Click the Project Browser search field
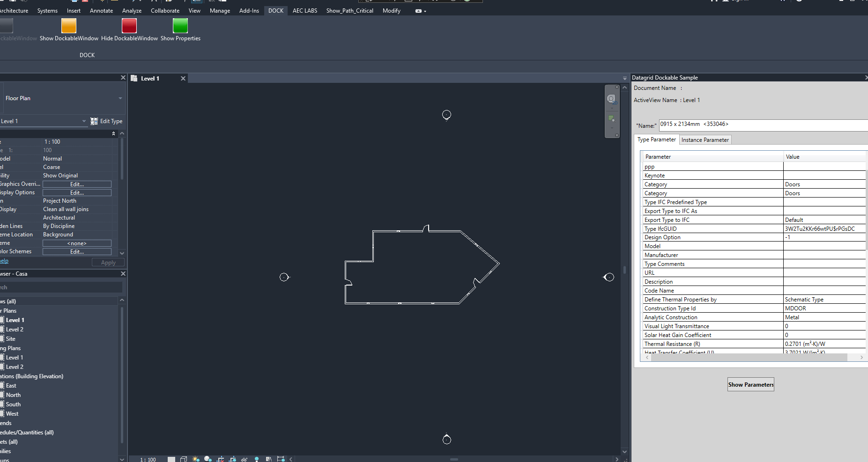 61,287
